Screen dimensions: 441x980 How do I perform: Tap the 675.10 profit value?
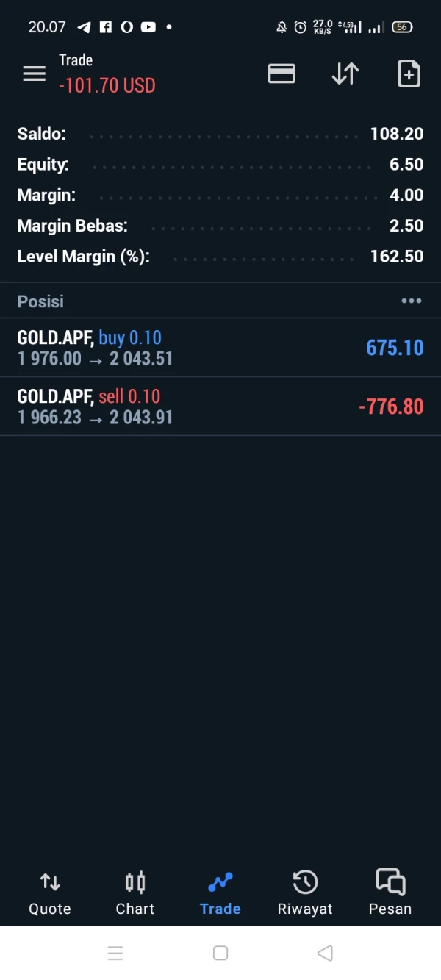pyautogui.click(x=395, y=348)
